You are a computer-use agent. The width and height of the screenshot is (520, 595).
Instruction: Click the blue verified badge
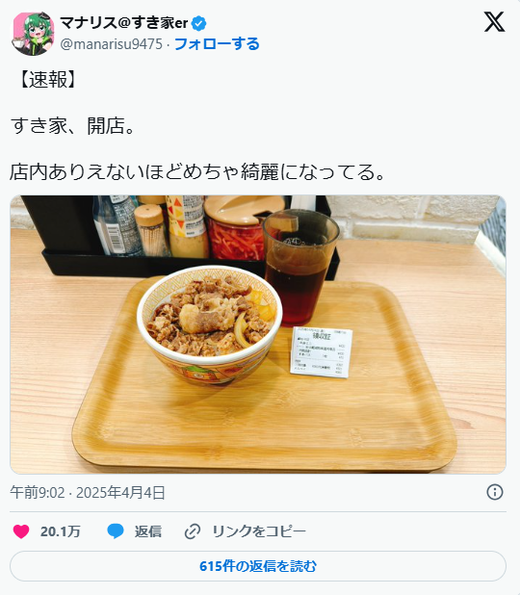coord(199,24)
